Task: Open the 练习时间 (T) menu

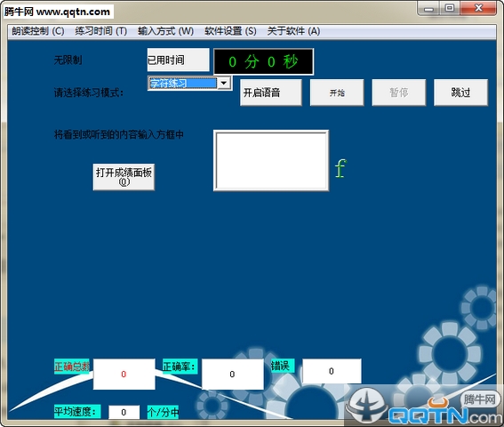Action: coord(101,31)
